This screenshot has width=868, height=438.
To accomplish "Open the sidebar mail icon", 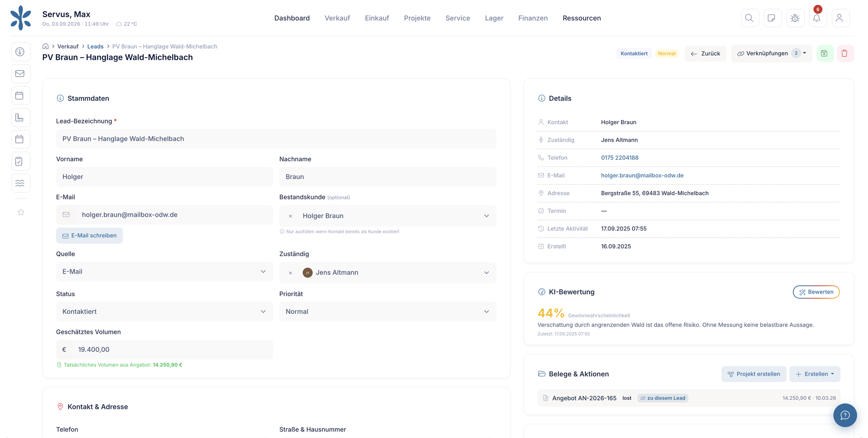I will [20, 74].
